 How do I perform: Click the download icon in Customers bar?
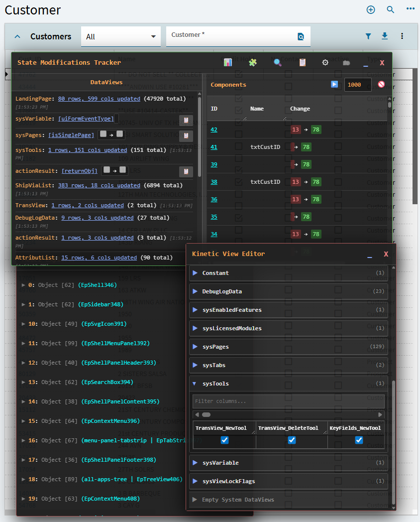point(384,36)
